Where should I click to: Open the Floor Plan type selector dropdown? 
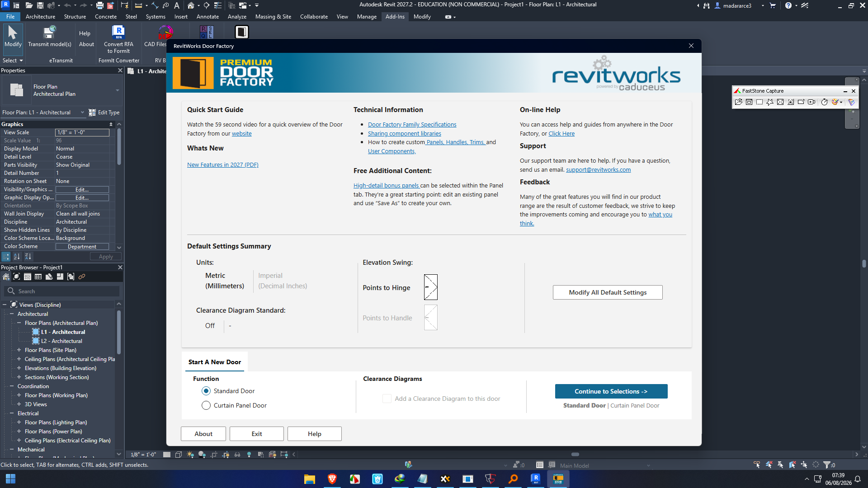(118, 90)
